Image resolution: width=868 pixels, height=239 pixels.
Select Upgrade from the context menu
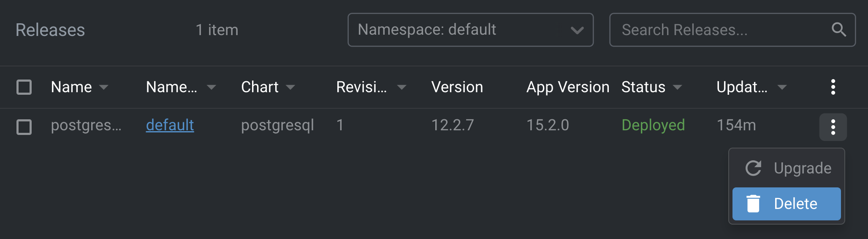point(802,168)
